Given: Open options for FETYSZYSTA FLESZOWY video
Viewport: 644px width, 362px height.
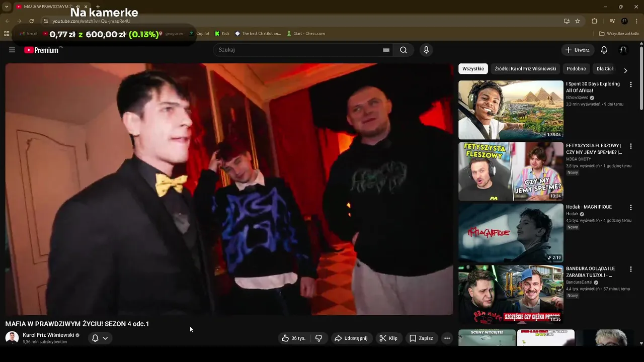Looking at the screenshot, I should (x=630, y=146).
